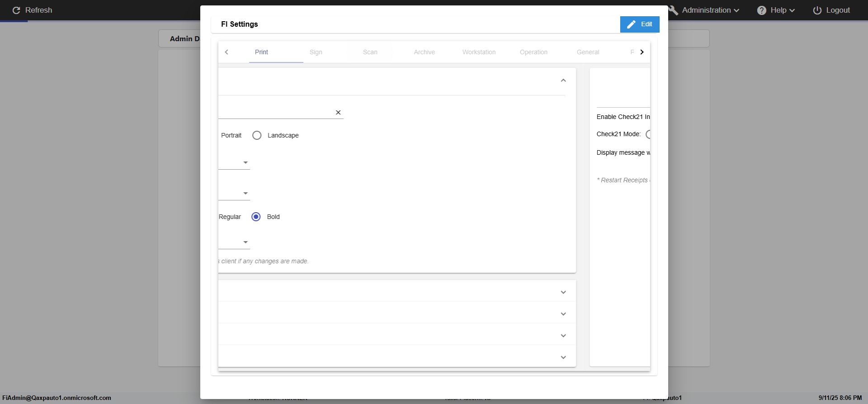868x404 pixels.
Task: Open the Archive tab
Action: pyautogui.click(x=424, y=52)
